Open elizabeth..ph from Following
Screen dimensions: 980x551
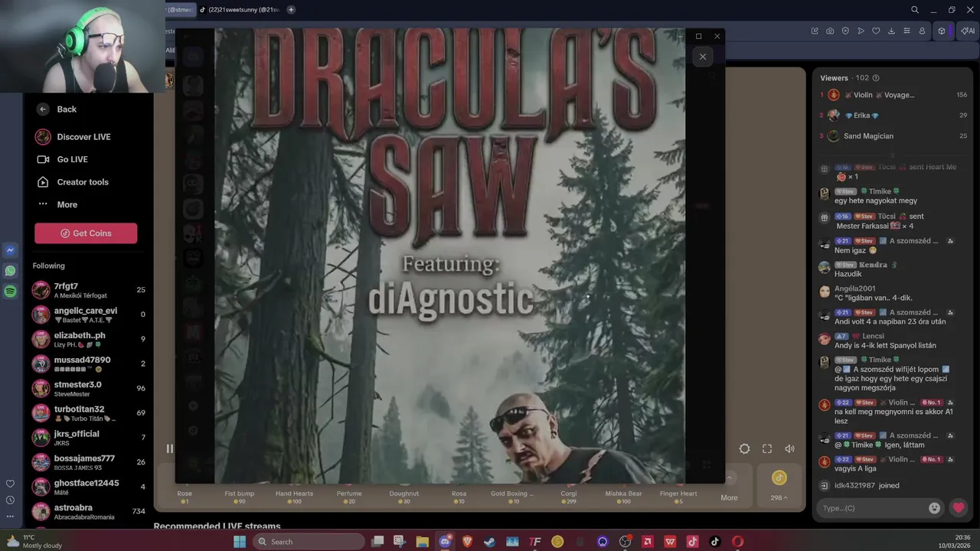click(x=89, y=339)
